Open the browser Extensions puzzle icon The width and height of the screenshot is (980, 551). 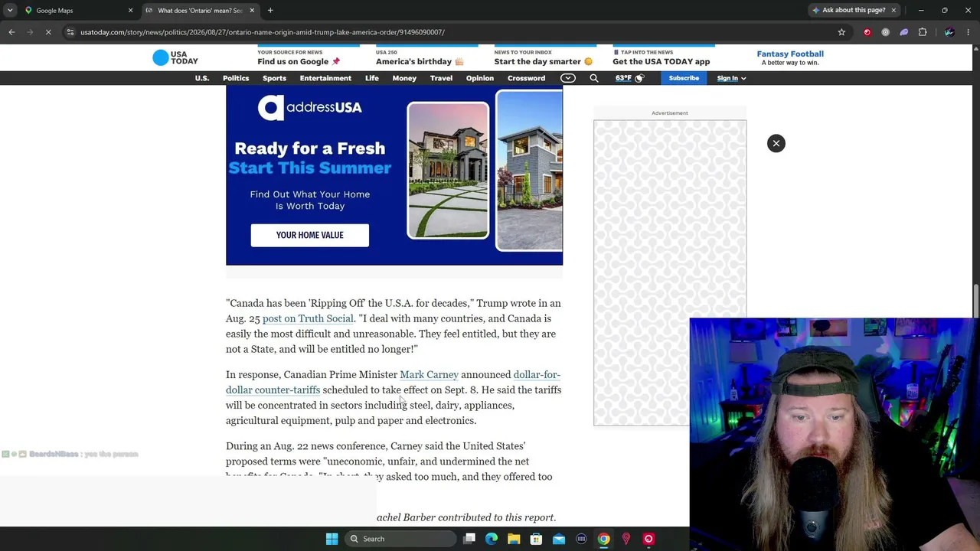[x=923, y=32]
